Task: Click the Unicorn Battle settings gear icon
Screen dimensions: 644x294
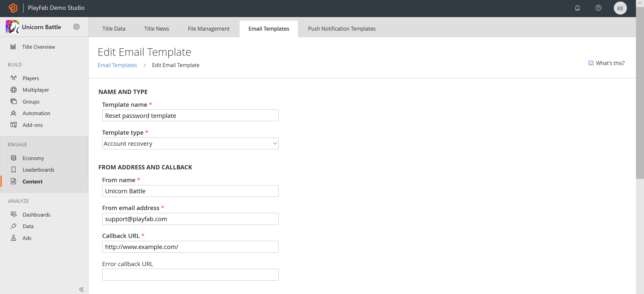Action: pos(76,27)
